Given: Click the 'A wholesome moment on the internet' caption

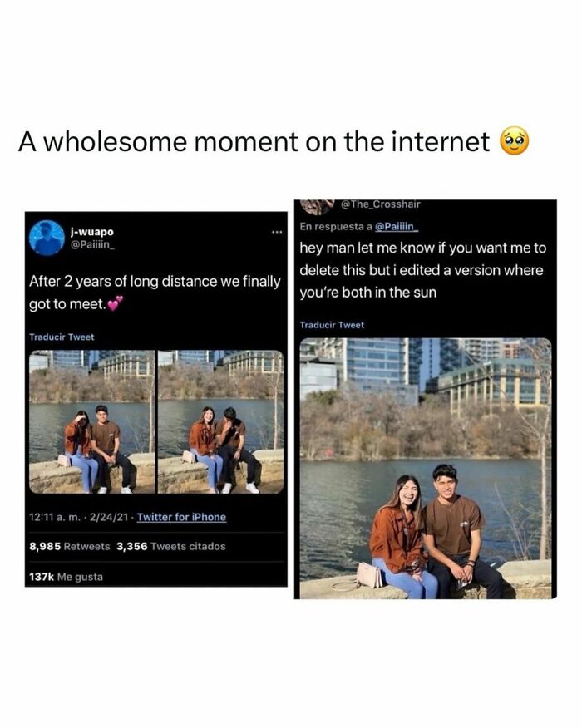Looking at the screenshot, I should point(254,141).
